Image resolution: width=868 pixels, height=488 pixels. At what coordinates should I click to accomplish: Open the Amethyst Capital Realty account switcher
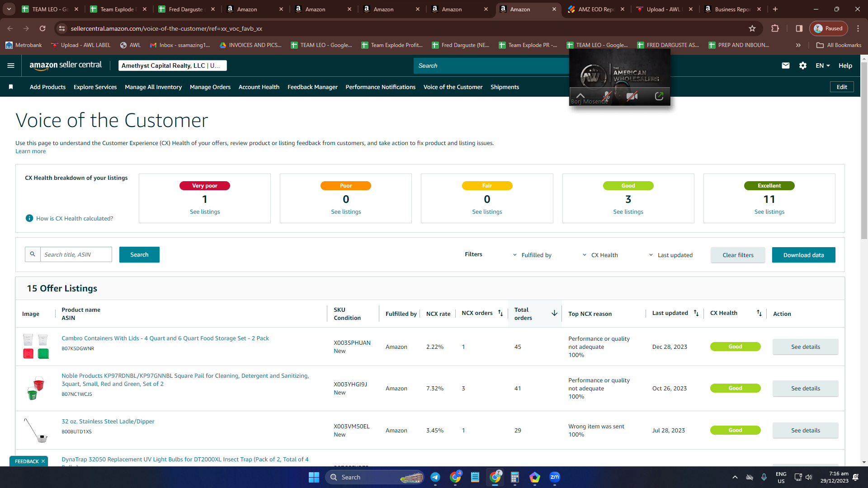(172, 66)
